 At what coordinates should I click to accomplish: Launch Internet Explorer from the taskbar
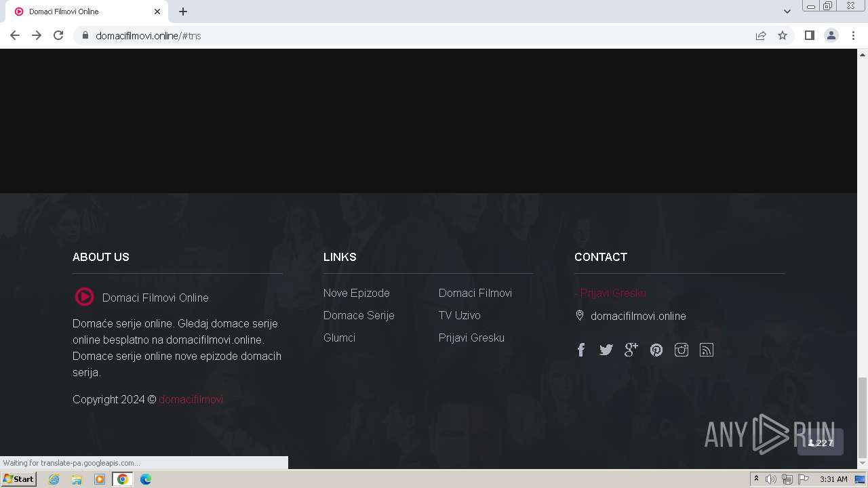click(54, 479)
